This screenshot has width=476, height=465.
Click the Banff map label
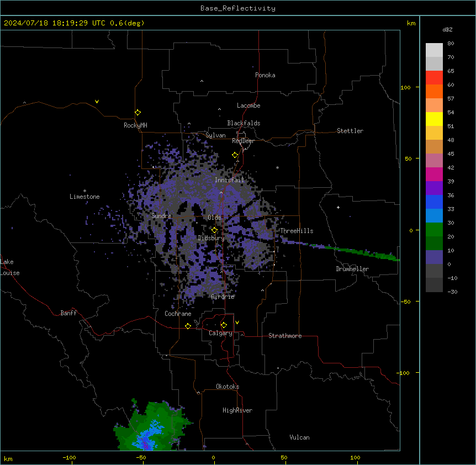[x=68, y=313]
